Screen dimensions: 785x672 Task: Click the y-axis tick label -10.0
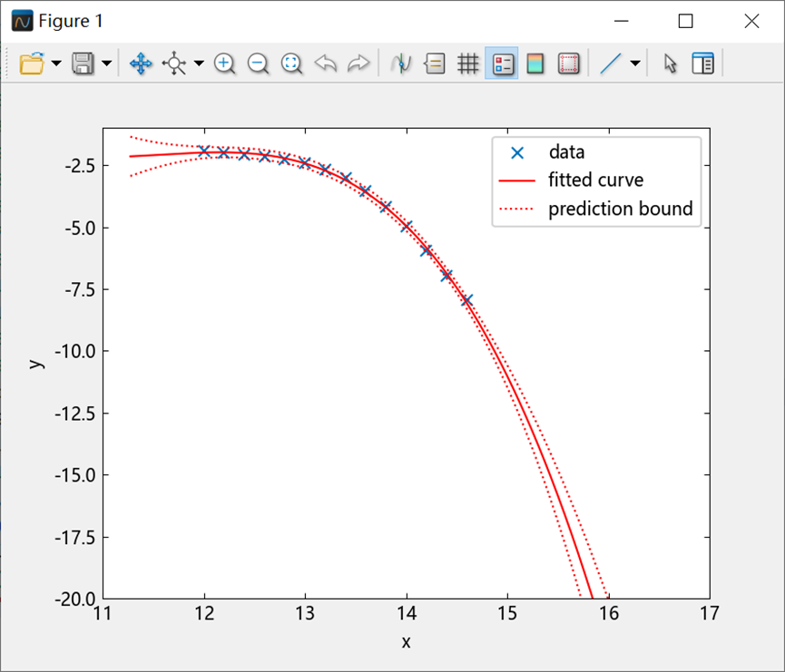[75, 351]
